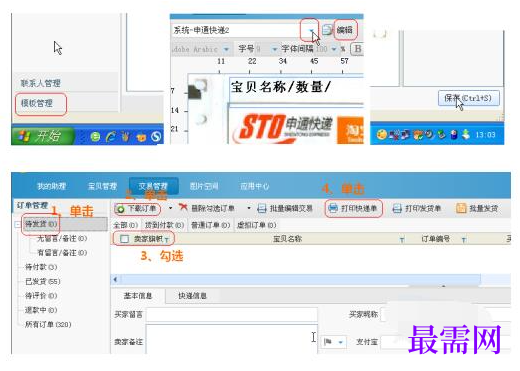Switch to the 交易管理 tab
Screen dimensions: 520x371
[x=153, y=186]
